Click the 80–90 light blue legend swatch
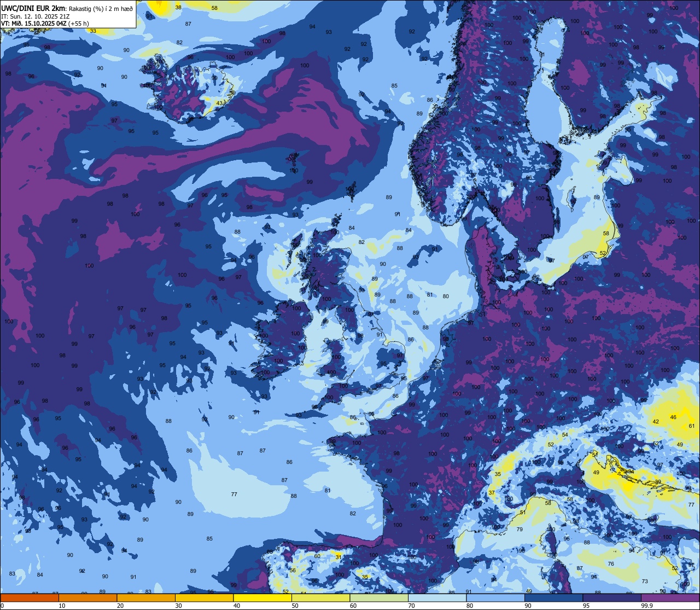Screen dimensions: 700x610 click(495, 597)
